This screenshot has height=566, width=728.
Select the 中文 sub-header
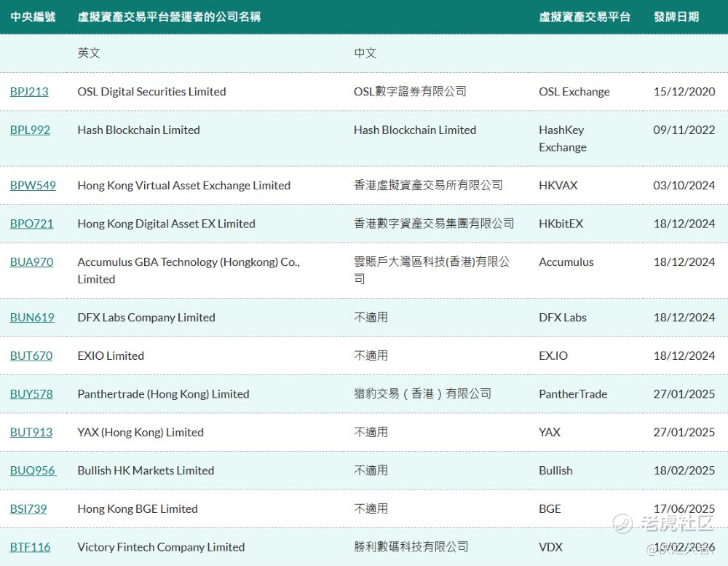[365, 53]
